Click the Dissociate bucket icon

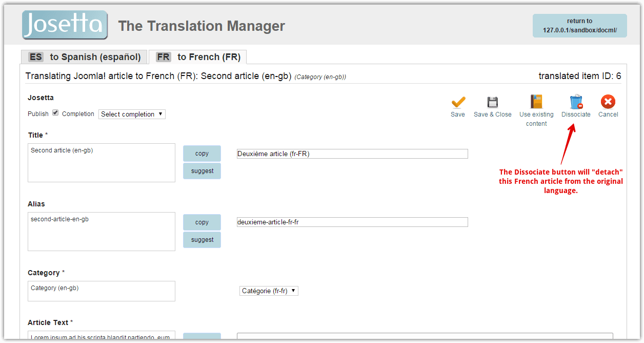click(576, 102)
